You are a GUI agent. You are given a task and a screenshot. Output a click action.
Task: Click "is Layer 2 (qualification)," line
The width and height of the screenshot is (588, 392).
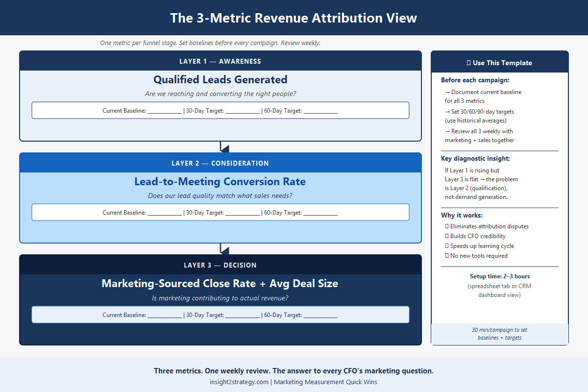[476, 188]
